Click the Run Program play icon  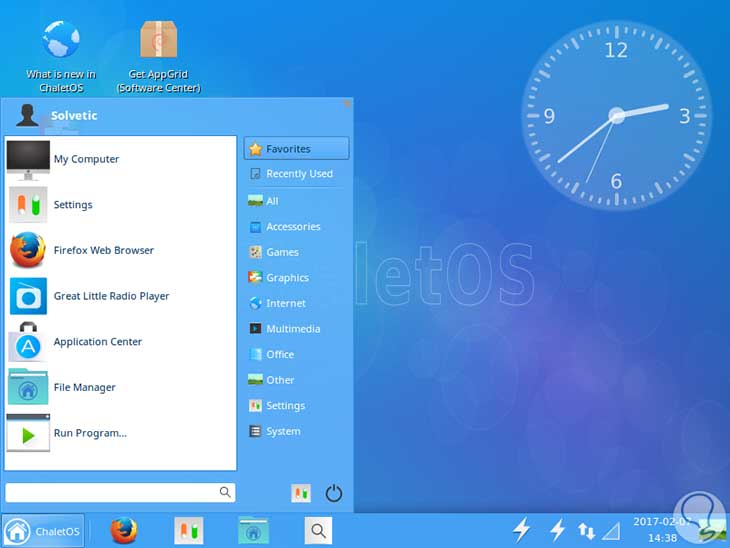pos(28,433)
